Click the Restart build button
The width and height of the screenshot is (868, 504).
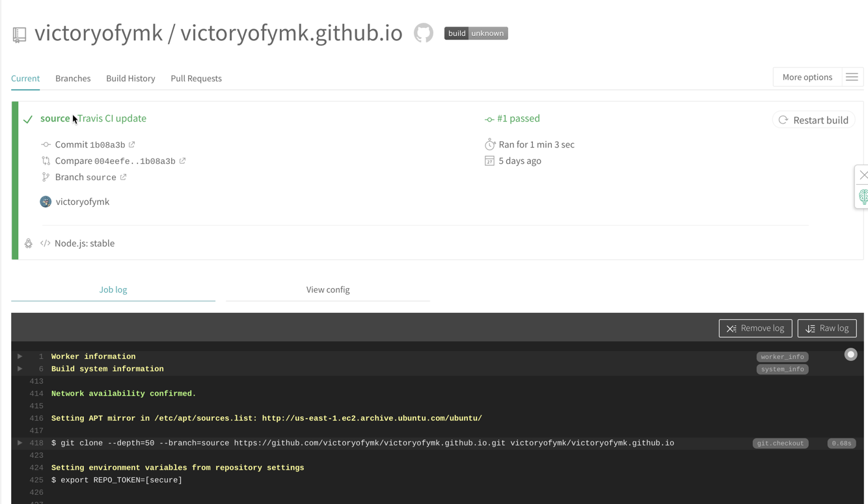coord(813,120)
